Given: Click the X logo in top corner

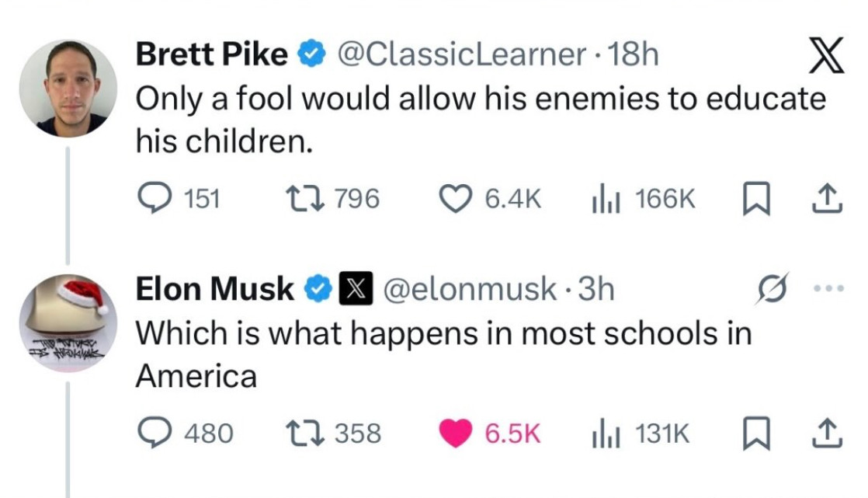Looking at the screenshot, I should pos(825,58).
